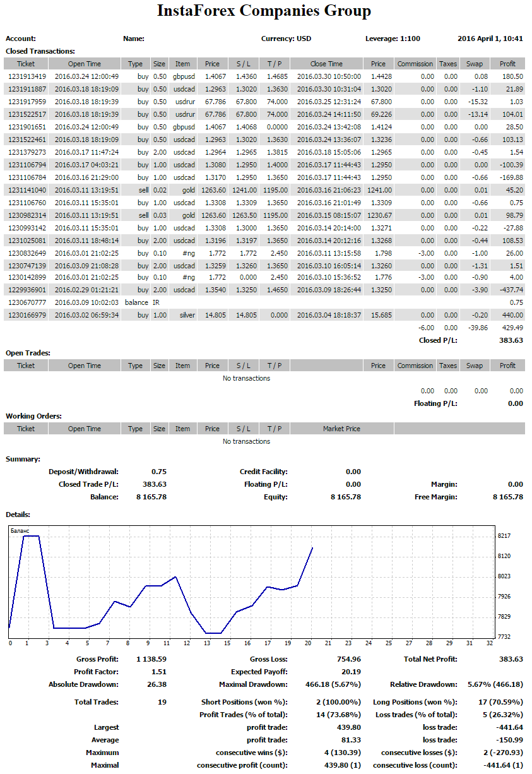
Task: Click ticket number 1231141040
Action: click(27, 190)
